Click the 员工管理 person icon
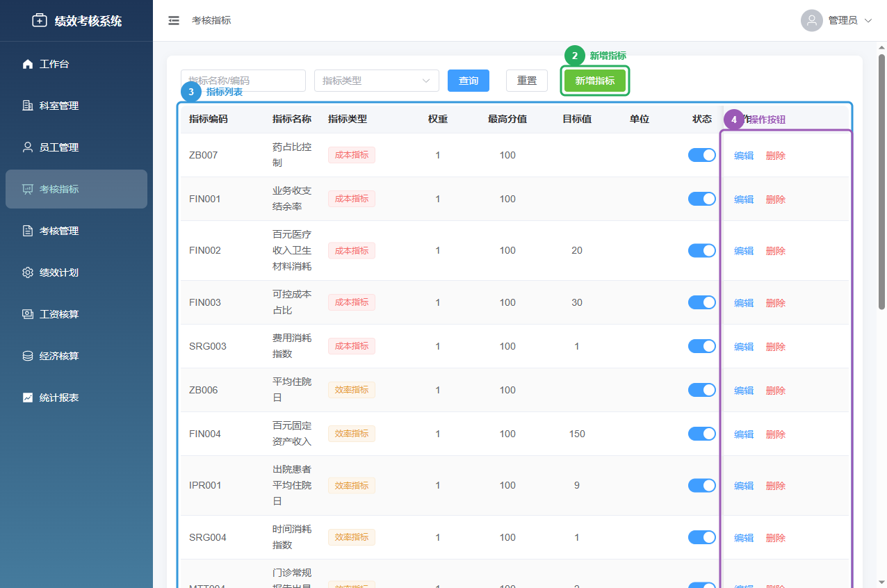 [x=28, y=147]
